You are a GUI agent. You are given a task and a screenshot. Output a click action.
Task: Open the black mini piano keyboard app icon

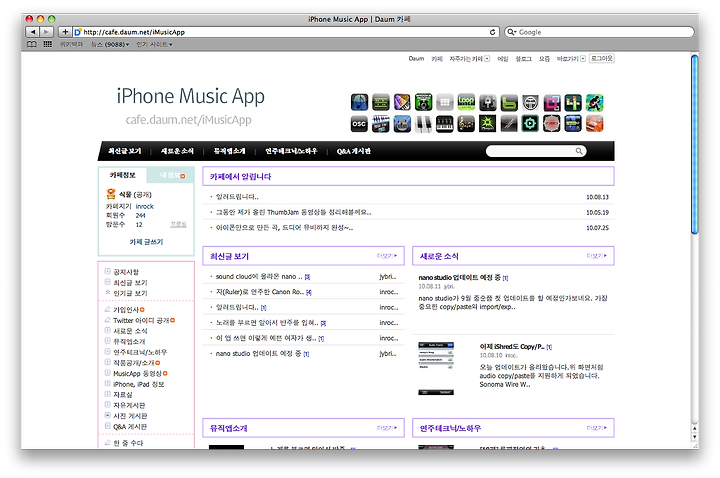pyautogui.click(x=444, y=124)
